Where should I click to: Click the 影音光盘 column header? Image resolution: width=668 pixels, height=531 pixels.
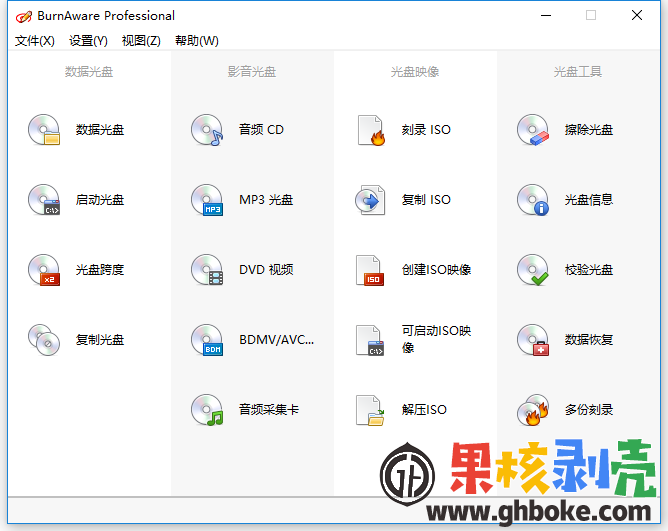(252, 72)
